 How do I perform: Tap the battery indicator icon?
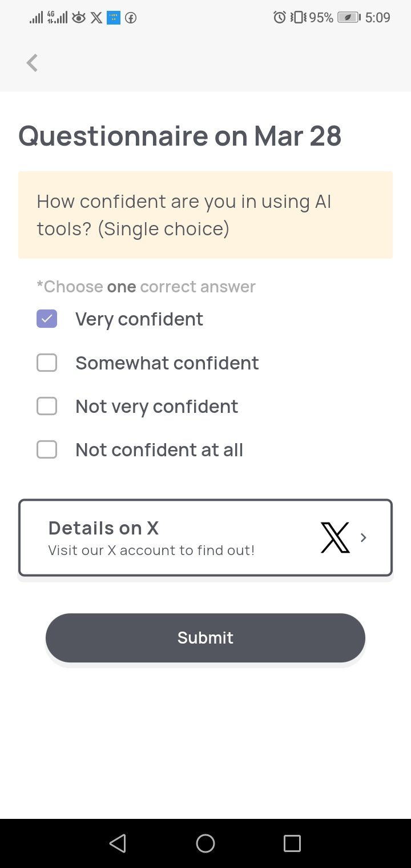tap(348, 18)
